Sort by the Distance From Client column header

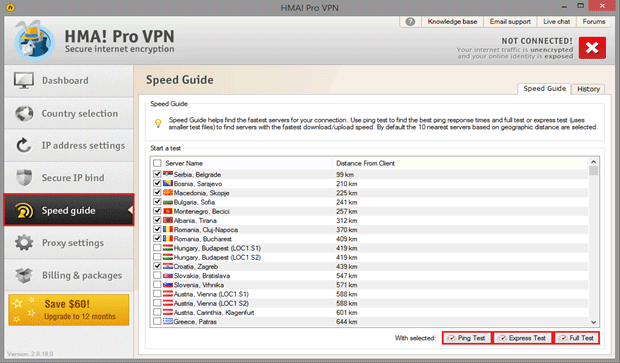point(365,163)
